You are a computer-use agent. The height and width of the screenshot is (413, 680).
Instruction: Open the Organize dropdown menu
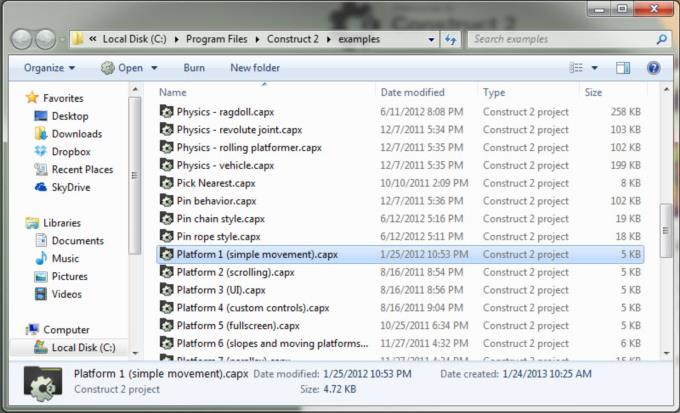click(49, 68)
